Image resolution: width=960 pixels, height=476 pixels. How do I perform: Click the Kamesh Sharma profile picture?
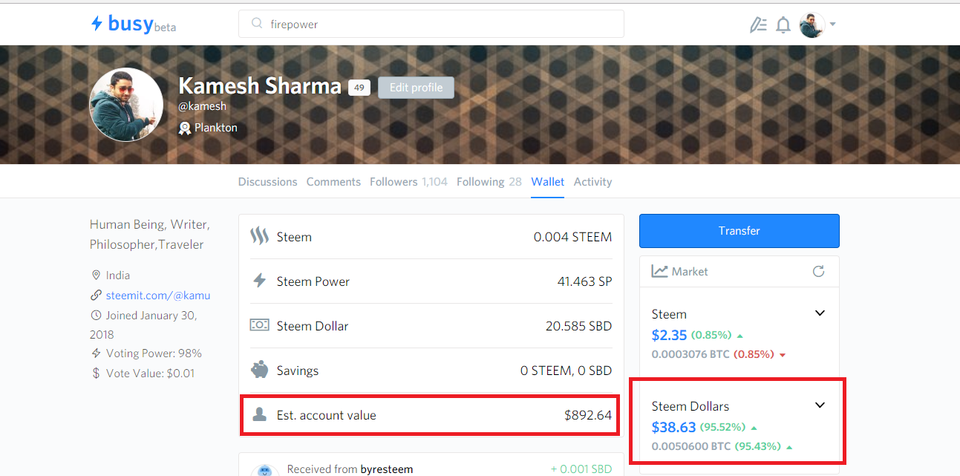[126, 105]
